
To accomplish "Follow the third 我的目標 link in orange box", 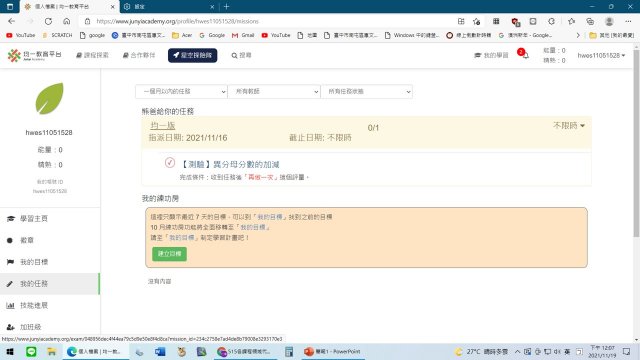I will tap(182, 237).
